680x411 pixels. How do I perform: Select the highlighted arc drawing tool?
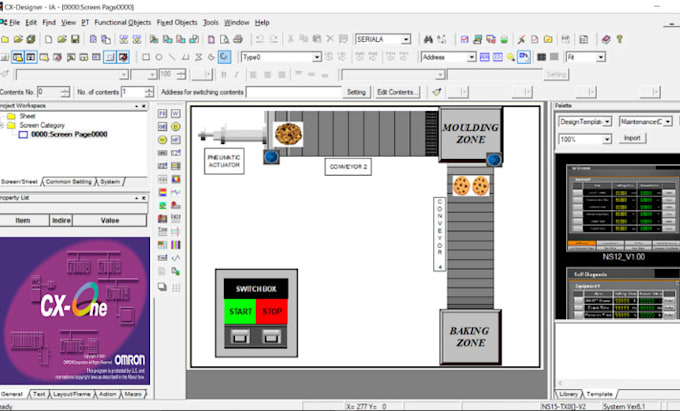coord(224,57)
